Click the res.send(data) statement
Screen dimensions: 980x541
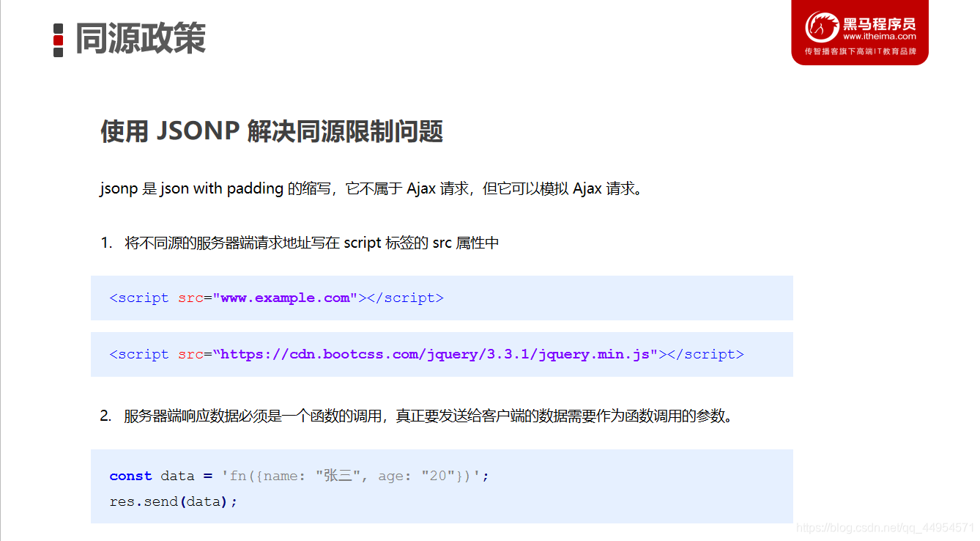coord(172,501)
